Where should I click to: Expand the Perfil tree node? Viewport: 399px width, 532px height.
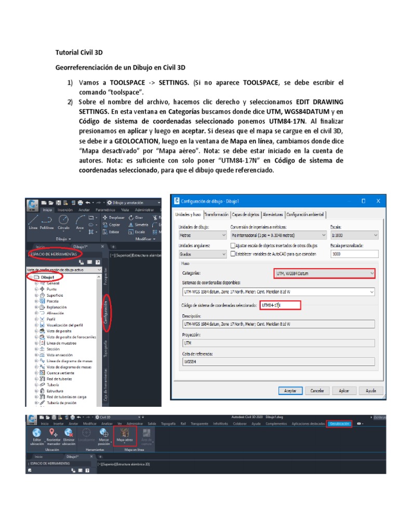point(36,319)
